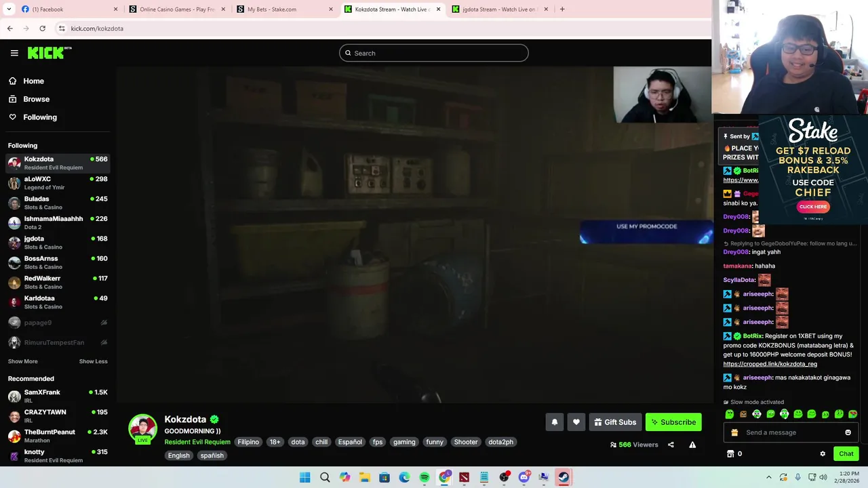This screenshot has height=488, width=868.
Task: Select the chill tag
Action: coord(321,442)
